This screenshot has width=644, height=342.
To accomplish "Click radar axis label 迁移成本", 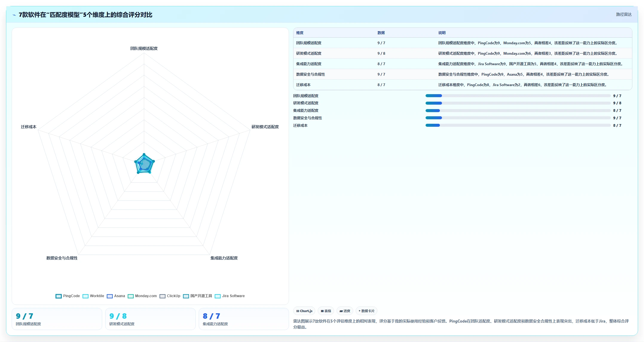I will pos(29,127).
